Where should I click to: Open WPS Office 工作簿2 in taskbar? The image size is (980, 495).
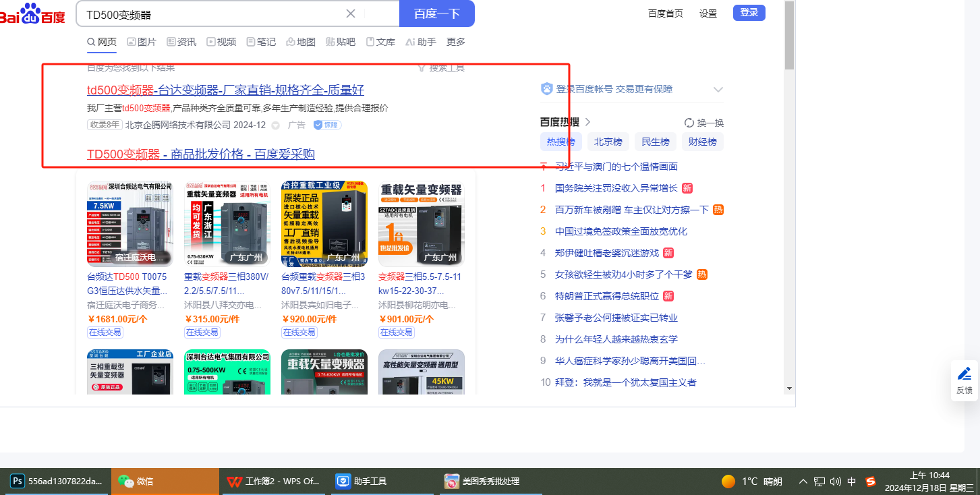pos(275,482)
